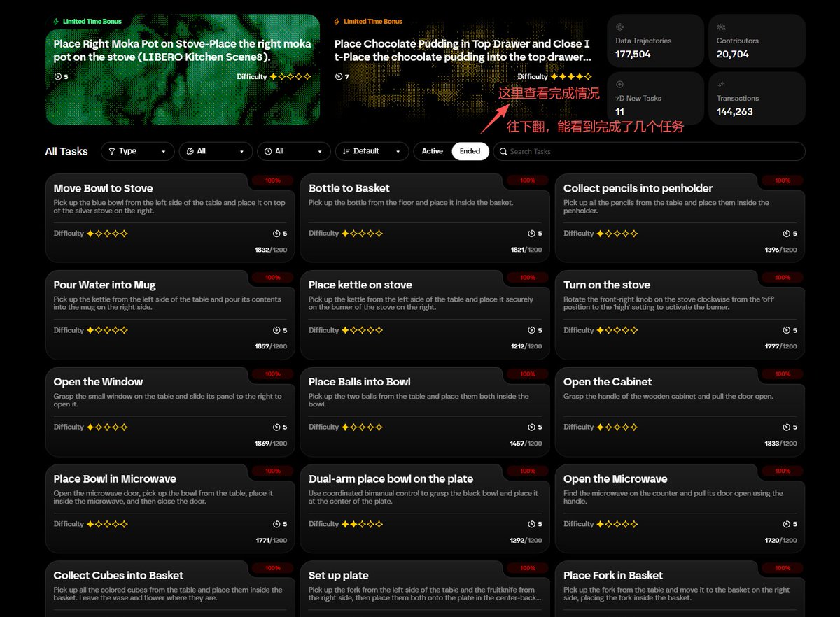Select the Ended tasks toggle

point(470,151)
